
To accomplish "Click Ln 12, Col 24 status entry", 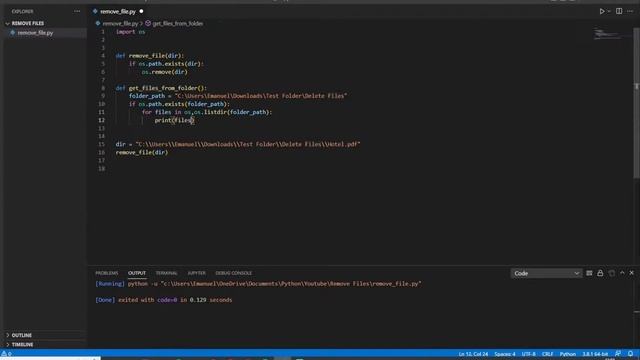I will pos(473,354).
